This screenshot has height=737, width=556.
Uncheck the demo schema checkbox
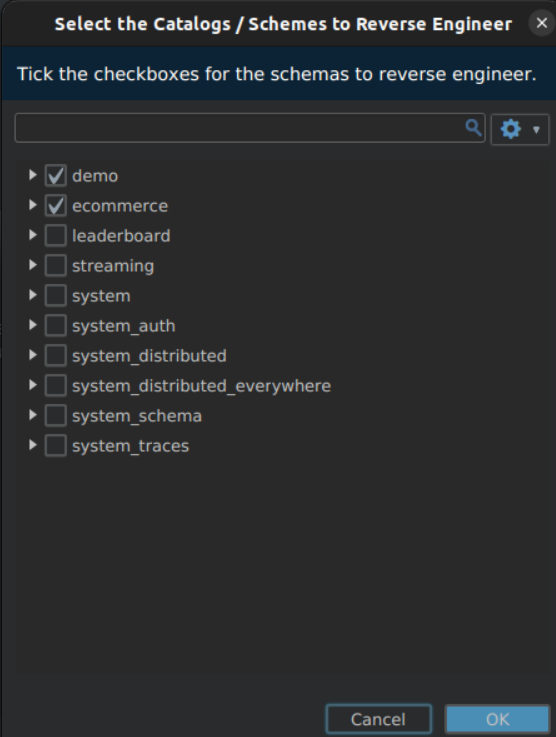coord(55,176)
